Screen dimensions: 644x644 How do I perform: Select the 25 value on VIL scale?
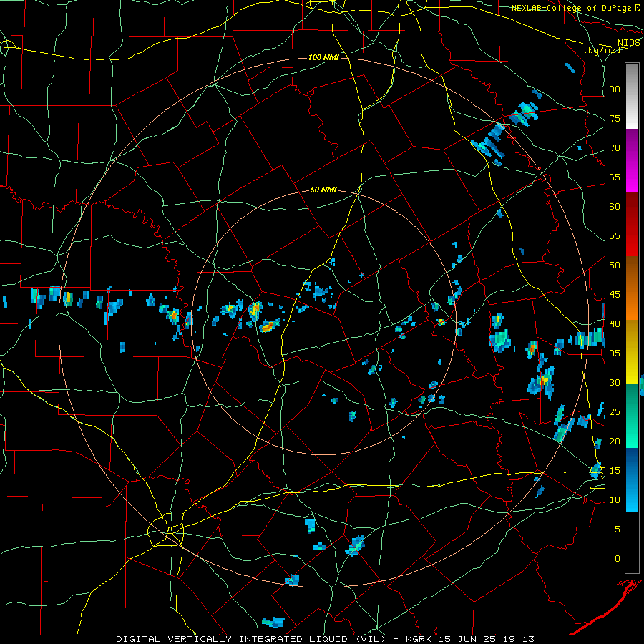tap(615, 411)
